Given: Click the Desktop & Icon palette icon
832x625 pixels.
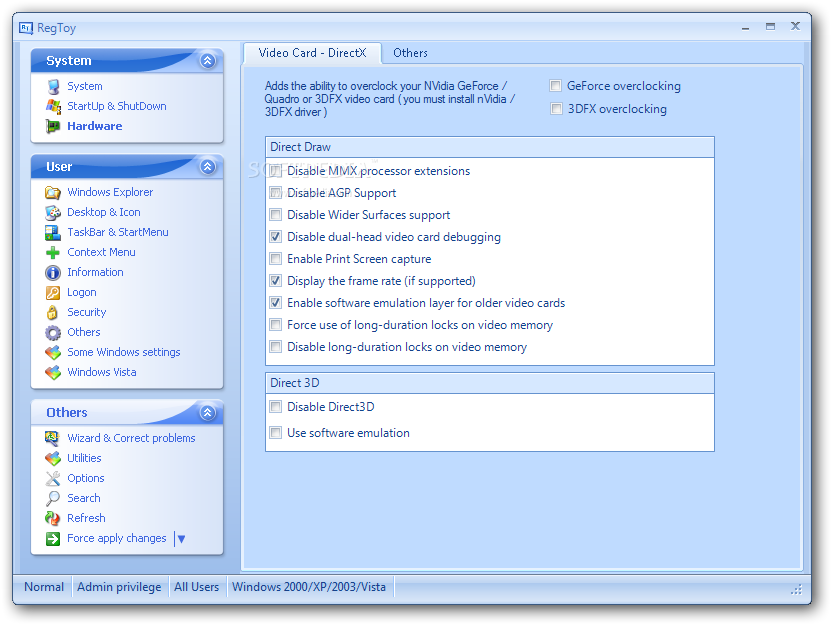Looking at the screenshot, I should coord(53,212).
